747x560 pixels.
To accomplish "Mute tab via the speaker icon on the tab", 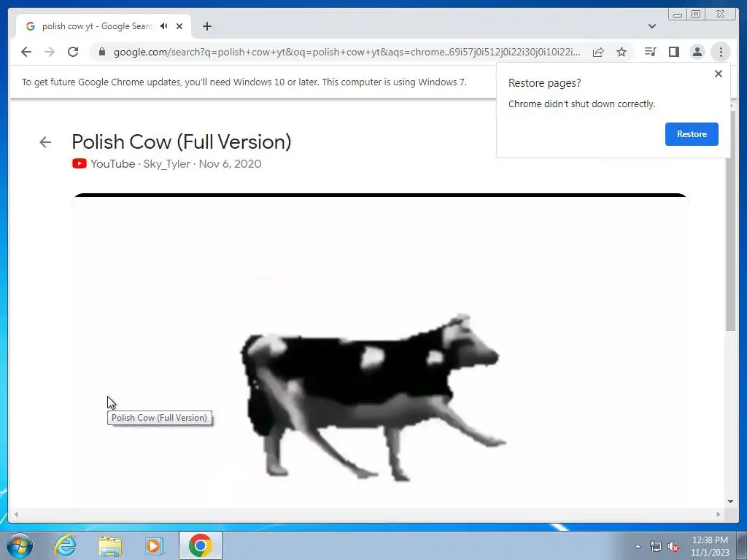I will 164,26.
